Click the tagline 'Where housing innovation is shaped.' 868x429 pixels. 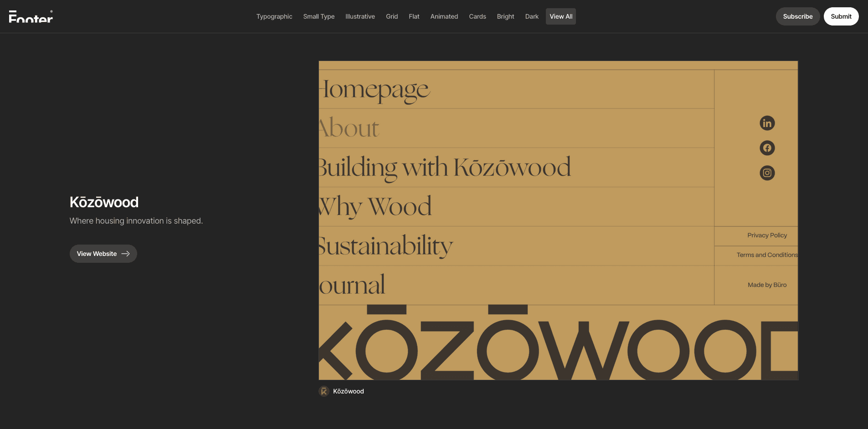[x=136, y=221]
